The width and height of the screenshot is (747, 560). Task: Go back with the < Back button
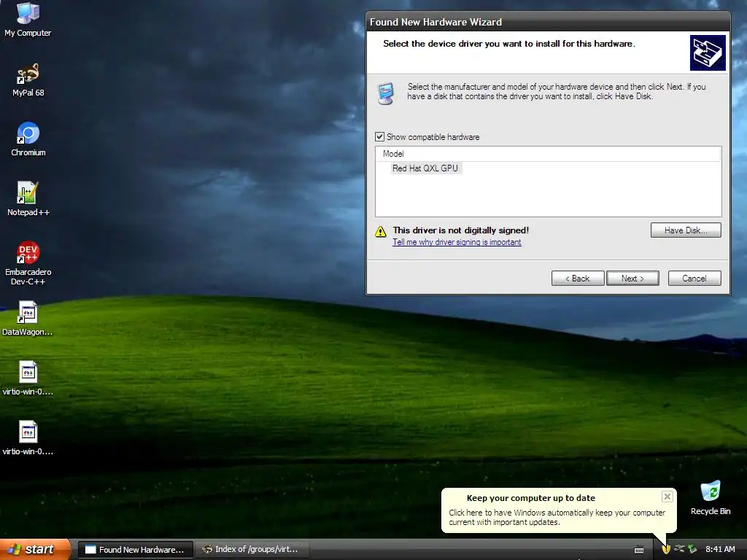point(578,278)
